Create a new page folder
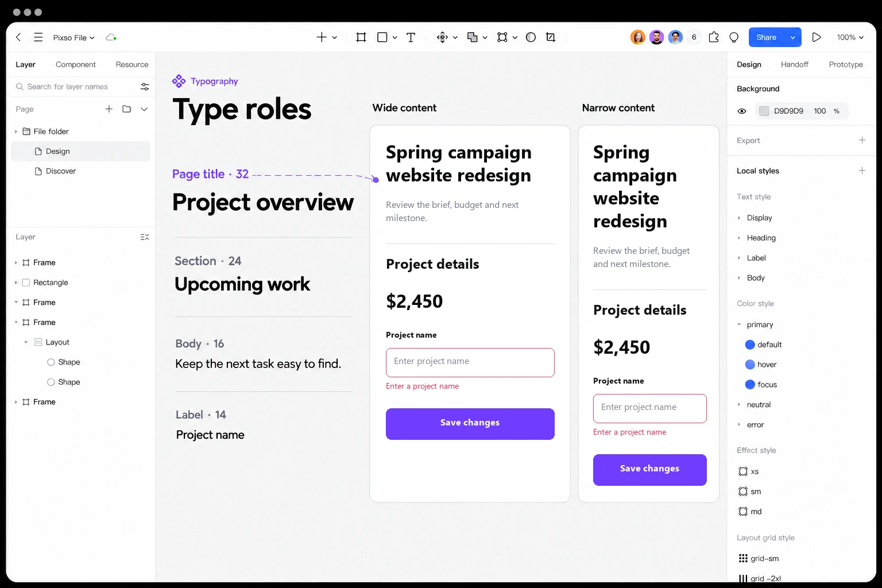 [x=127, y=109]
